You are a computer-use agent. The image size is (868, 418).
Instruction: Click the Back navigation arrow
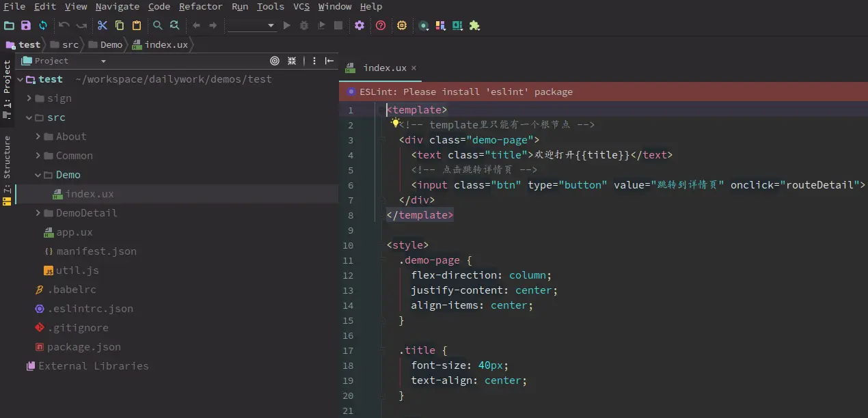(x=196, y=25)
